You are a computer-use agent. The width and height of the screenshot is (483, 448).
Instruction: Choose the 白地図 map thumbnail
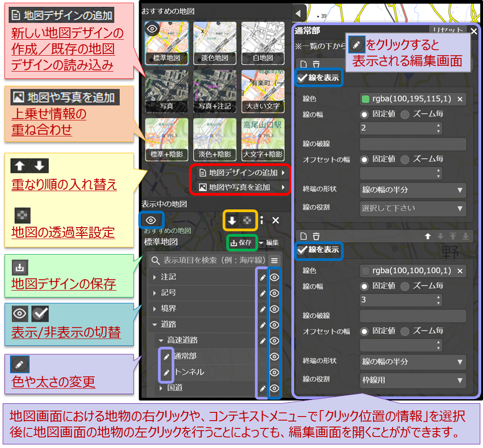pos(263,43)
